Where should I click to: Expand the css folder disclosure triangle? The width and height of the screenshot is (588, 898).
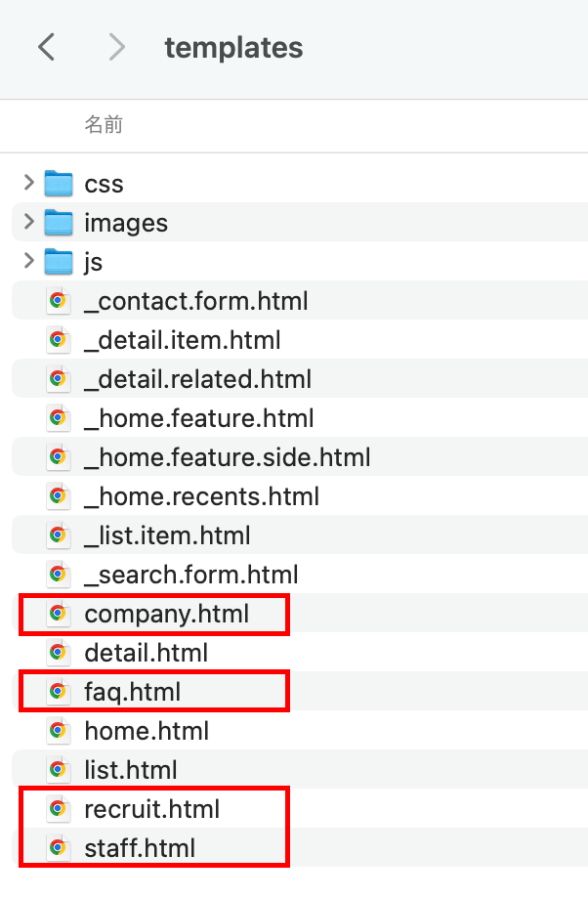(28, 183)
